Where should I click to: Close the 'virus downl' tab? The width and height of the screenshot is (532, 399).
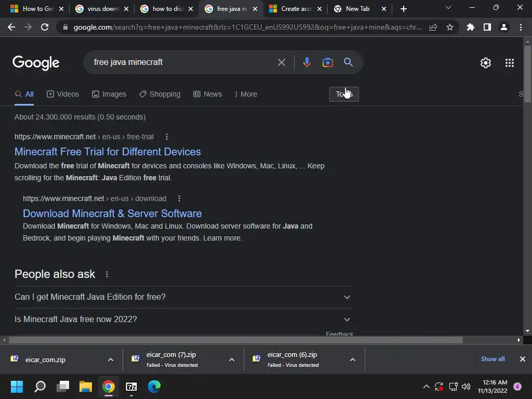click(126, 9)
